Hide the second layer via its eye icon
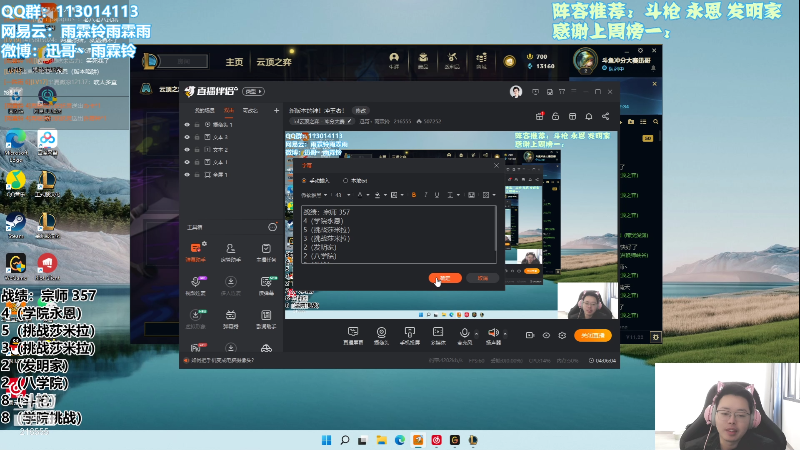 pos(187,137)
